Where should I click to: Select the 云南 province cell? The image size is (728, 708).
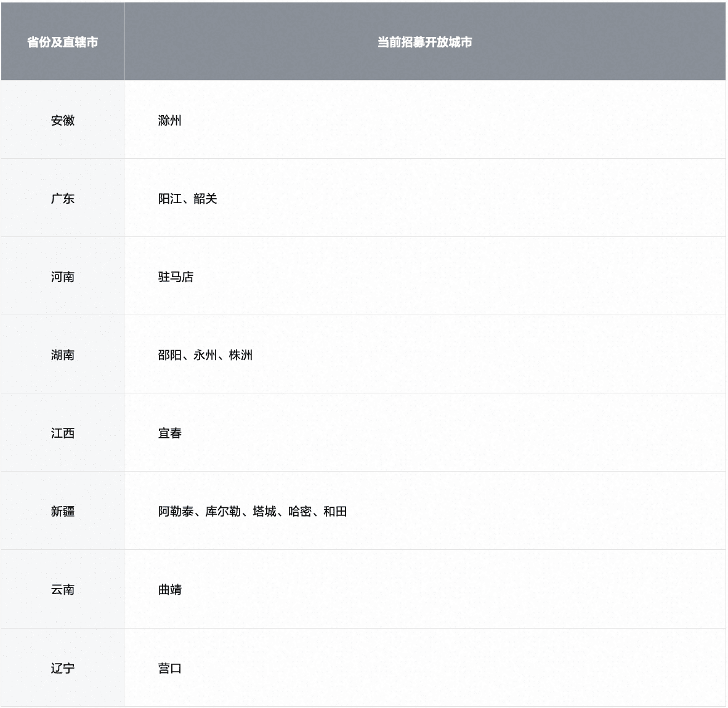pos(63,590)
